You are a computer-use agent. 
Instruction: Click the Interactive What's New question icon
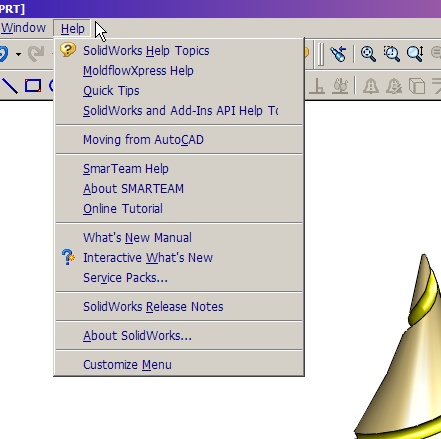point(68,257)
